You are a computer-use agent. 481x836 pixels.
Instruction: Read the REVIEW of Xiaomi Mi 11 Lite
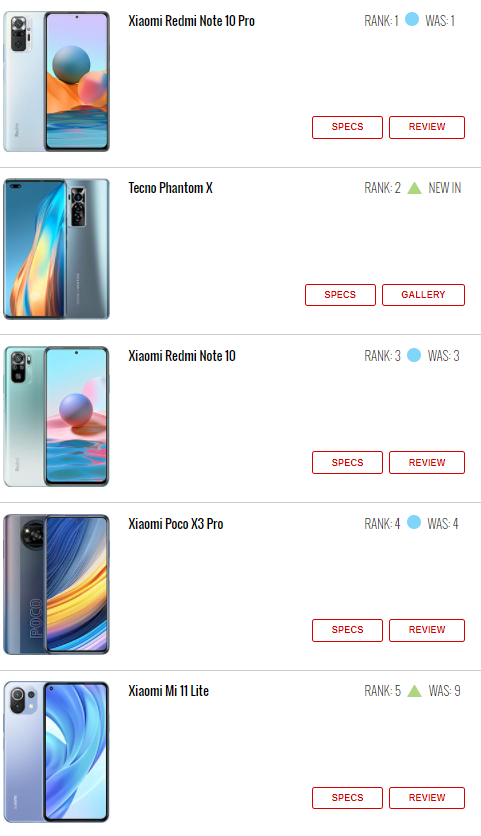point(427,798)
